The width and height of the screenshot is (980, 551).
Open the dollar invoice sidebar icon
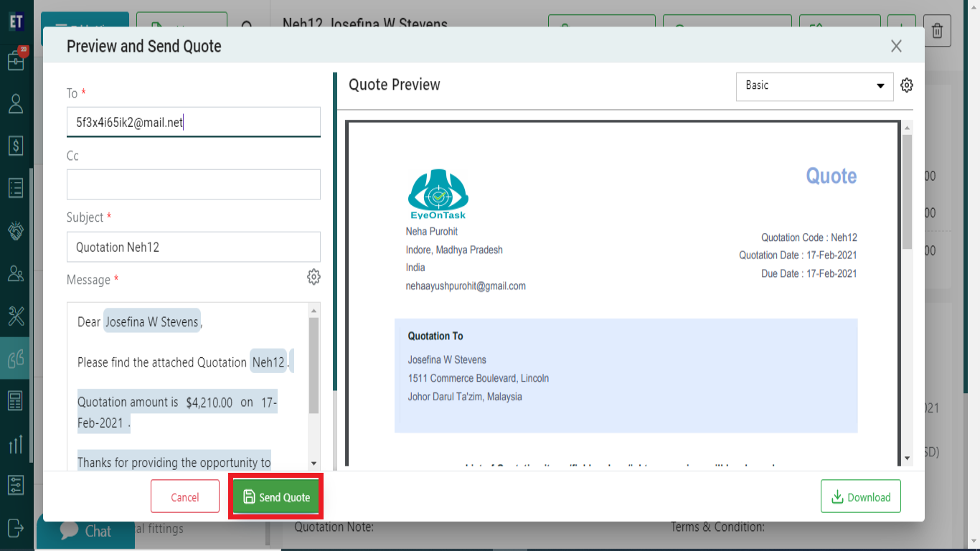pos(16,146)
